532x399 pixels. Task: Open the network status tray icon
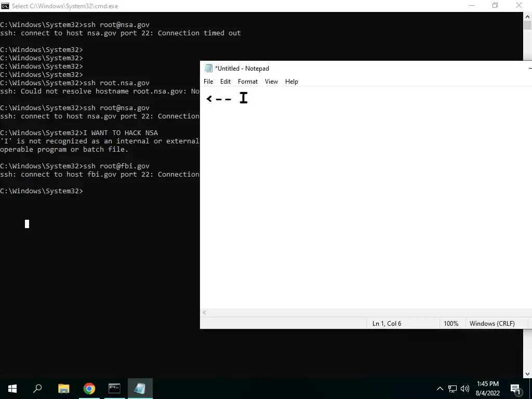[453, 389]
